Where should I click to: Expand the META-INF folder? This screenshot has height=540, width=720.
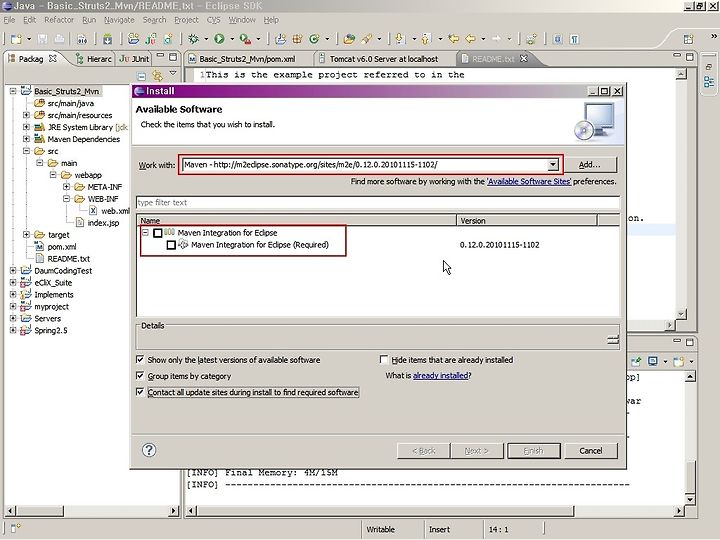pyautogui.click(x=67, y=186)
